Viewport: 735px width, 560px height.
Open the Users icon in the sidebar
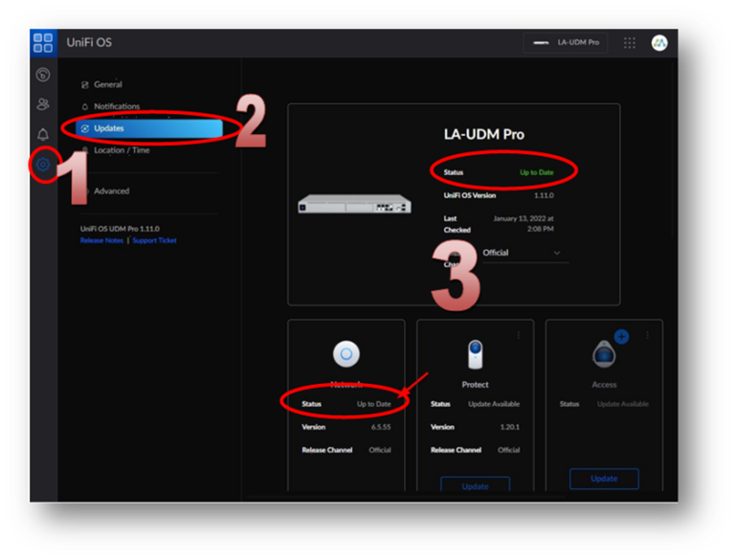point(43,104)
